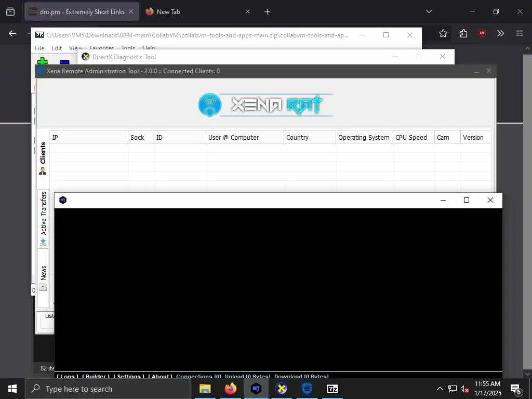Sort by the CPU Speed column header
The height and width of the screenshot is (399, 532).
click(x=414, y=137)
